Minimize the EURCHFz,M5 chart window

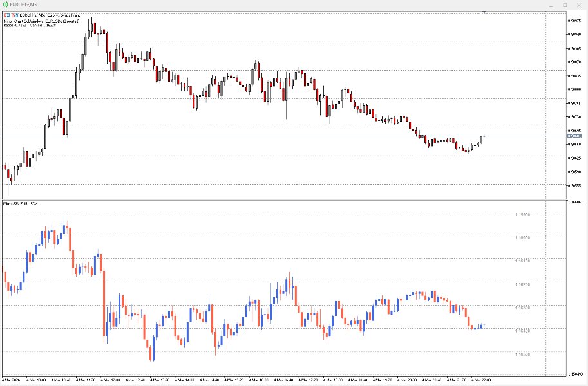(x=551, y=5)
